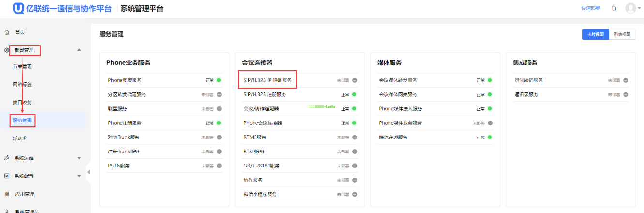Image resolution: width=644 pixels, height=213 pixels.
Task: Switch to 卡片视图 card view
Action: pos(595,34)
